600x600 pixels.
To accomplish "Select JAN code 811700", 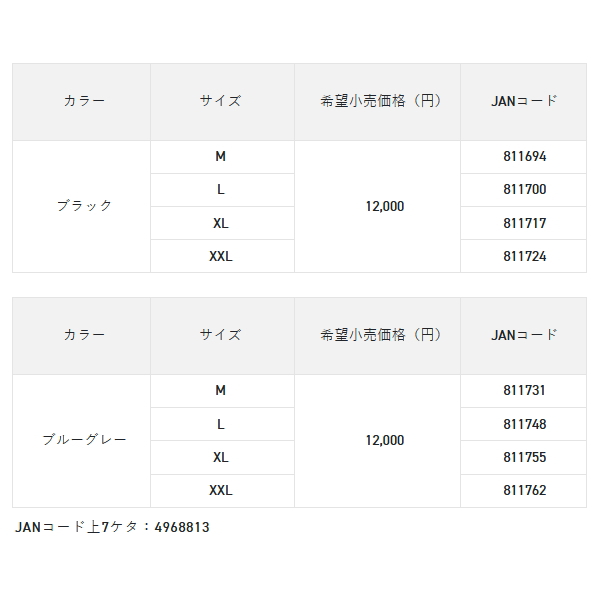I will click(525, 190).
